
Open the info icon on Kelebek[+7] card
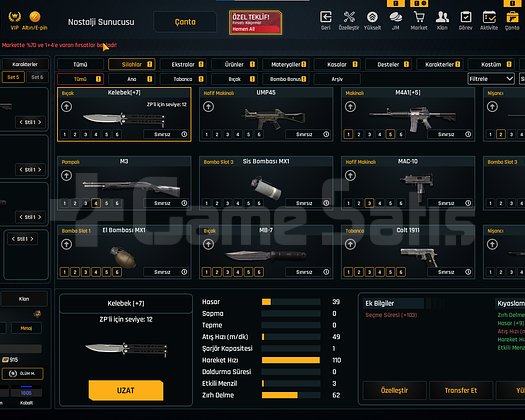(x=184, y=134)
